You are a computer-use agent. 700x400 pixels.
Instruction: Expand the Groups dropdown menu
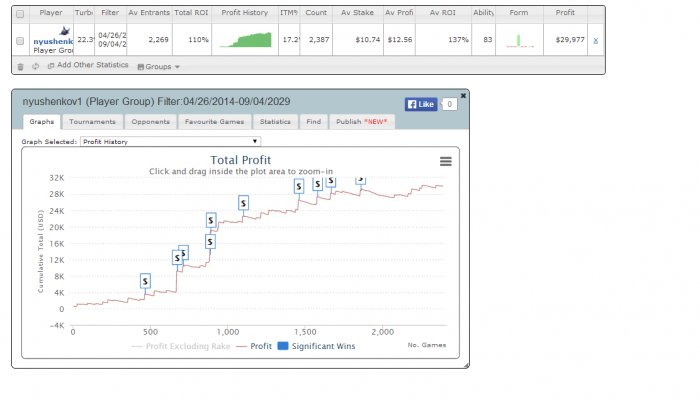[158, 67]
